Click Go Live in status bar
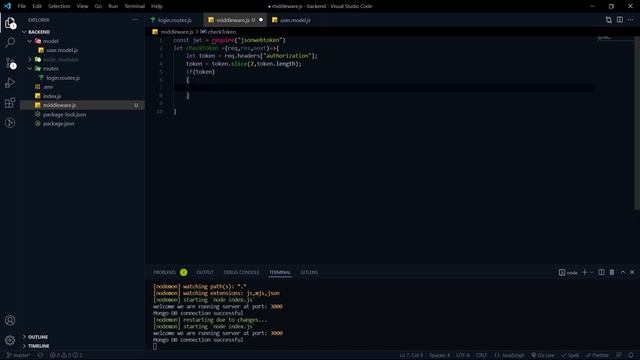 543,355
